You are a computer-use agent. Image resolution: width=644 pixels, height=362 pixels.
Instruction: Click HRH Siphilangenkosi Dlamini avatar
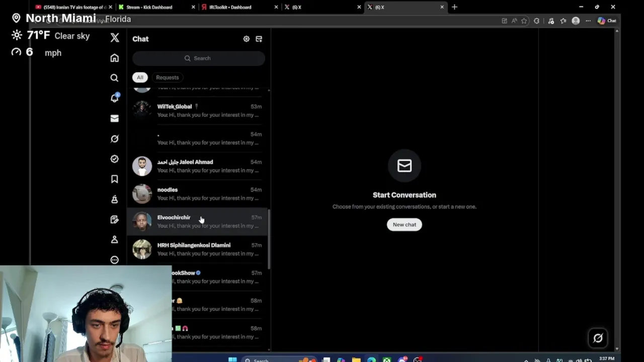pyautogui.click(x=142, y=249)
